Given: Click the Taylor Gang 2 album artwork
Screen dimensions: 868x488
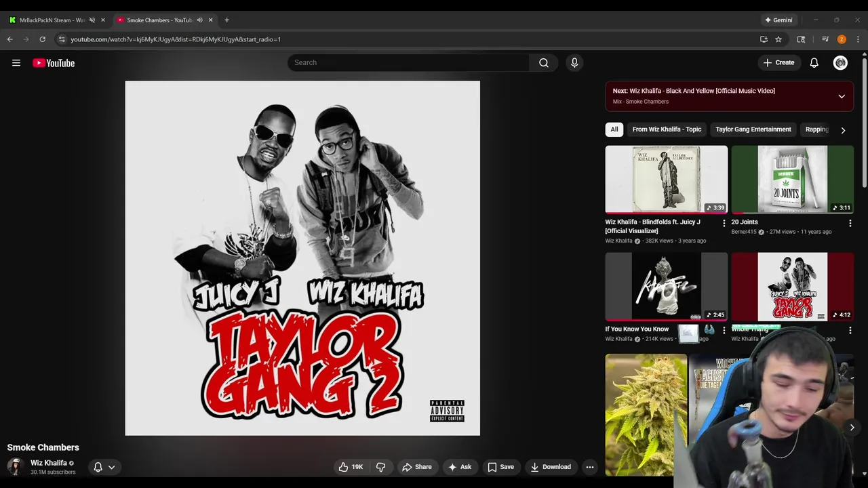Looking at the screenshot, I should click(x=302, y=258).
